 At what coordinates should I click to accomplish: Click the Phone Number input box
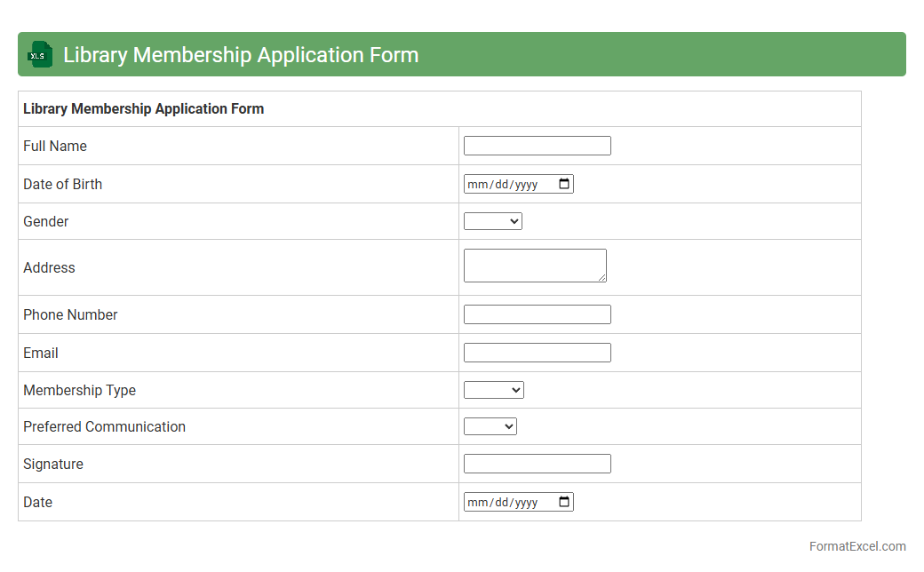pos(538,314)
